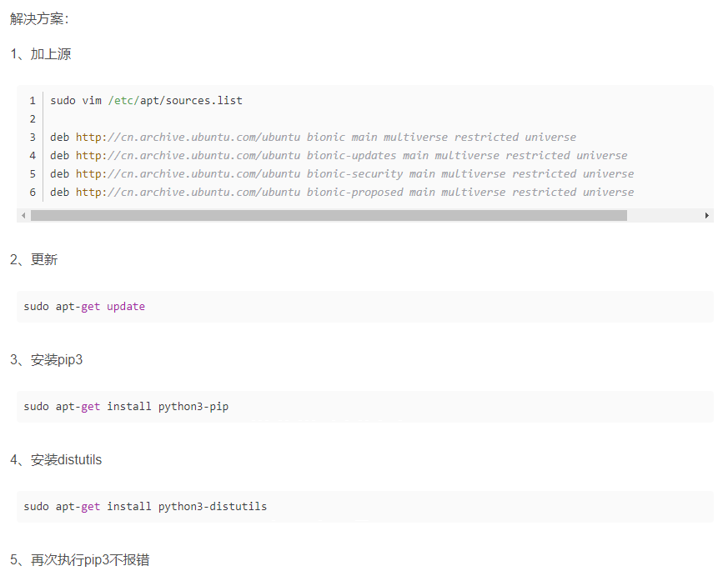Click the 1、加上源 section heading
Viewport: 728px width, 586px height.
point(38,53)
